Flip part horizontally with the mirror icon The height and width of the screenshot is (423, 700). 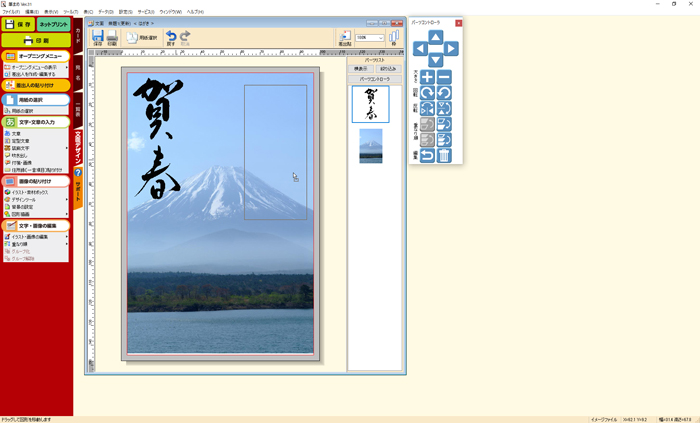coord(427,108)
